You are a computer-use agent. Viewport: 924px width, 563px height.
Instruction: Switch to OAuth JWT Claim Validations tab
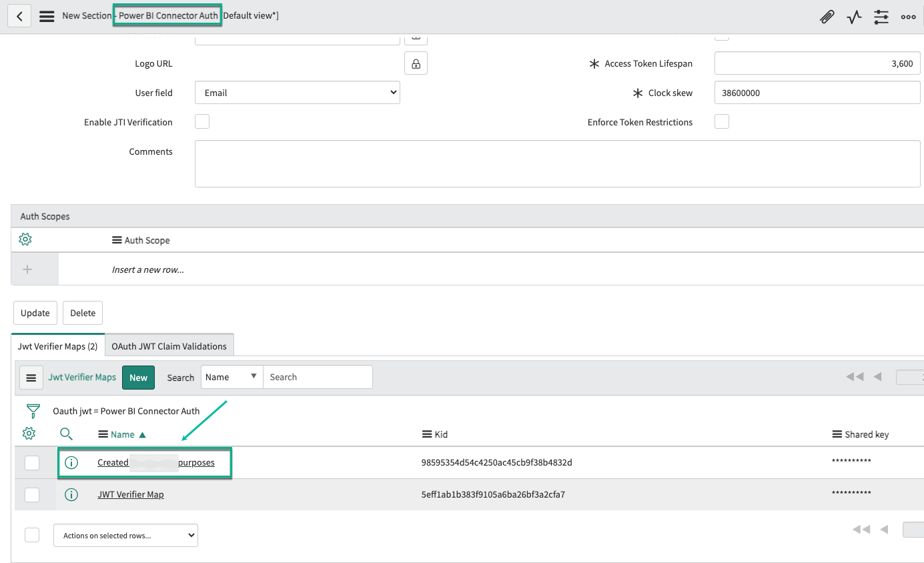[x=169, y=346]
